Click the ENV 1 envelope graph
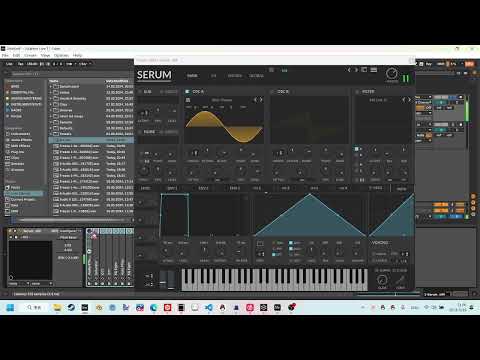The height and width of the screenshot is (360, 480). click(x=205, y=215)
